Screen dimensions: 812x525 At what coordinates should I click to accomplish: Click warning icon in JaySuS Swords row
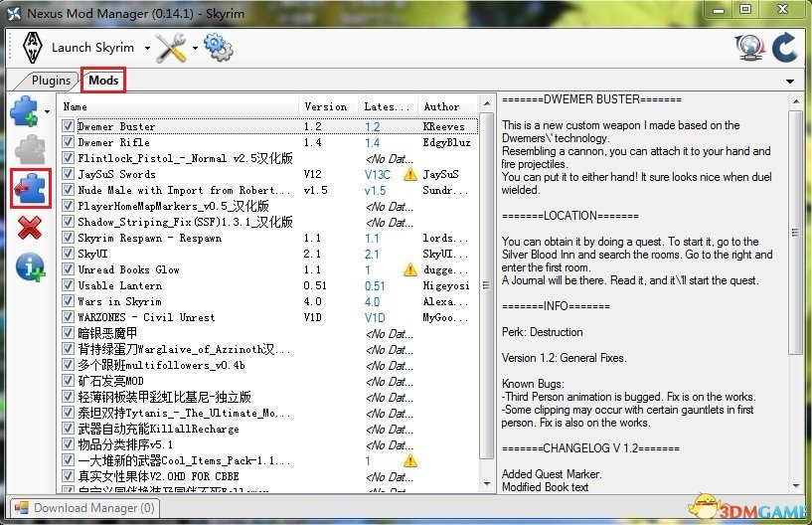pyautogui.click(x=410, y=175)
